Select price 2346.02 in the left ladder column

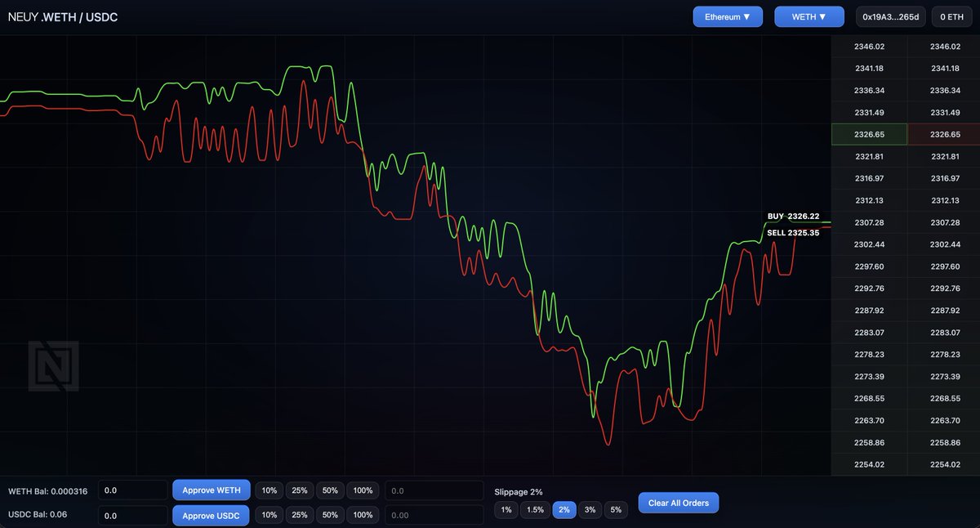tap(869, 47)
